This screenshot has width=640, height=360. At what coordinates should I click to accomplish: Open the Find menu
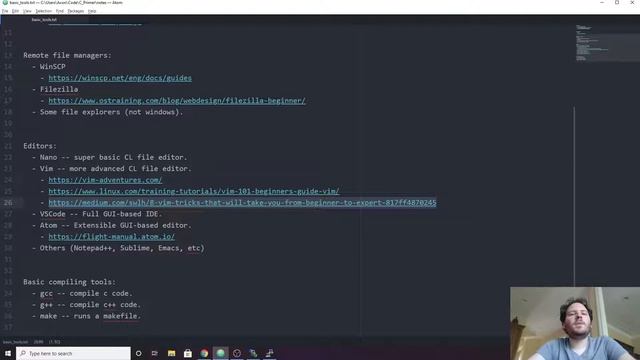pyautogui.click(x=60, y=11)
